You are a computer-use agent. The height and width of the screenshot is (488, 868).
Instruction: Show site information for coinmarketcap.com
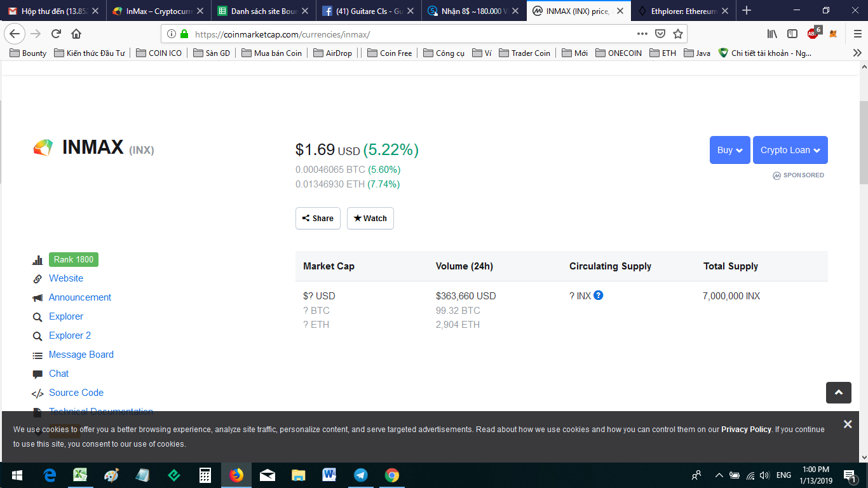[171, 34]
